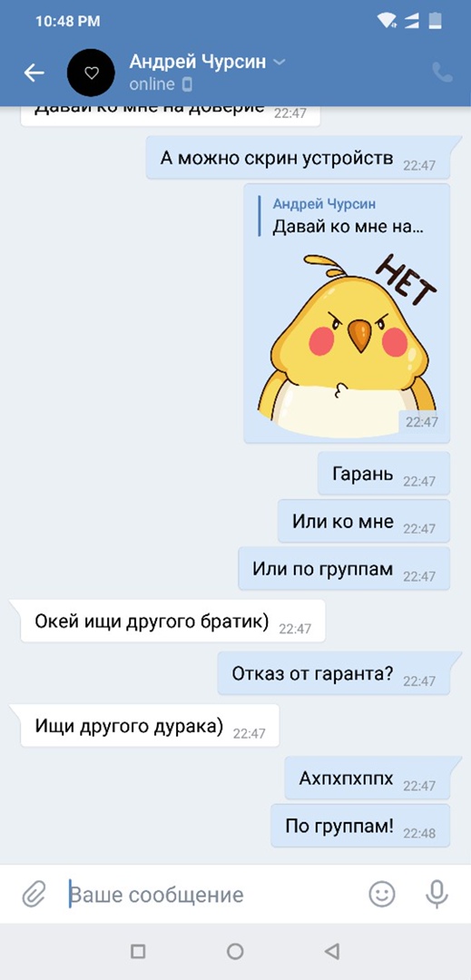Tap the Android recent apps square
Screen dimensions: 471x980
point(138,951)
